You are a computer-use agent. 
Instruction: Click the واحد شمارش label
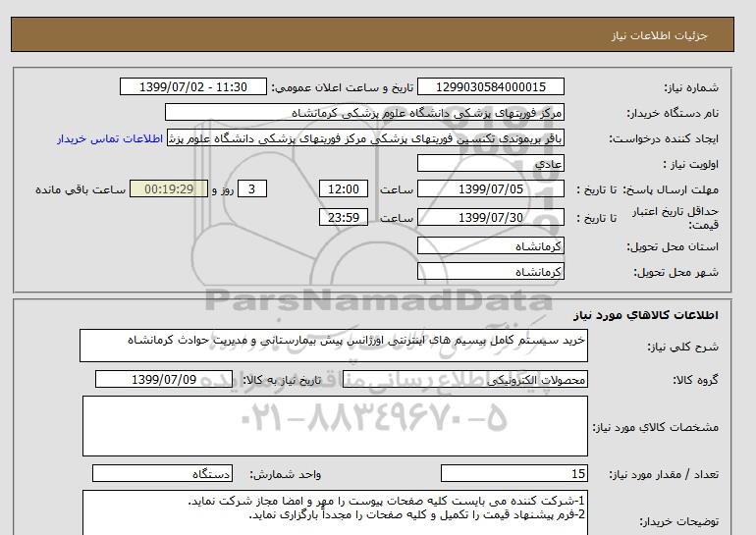point(286,475)
